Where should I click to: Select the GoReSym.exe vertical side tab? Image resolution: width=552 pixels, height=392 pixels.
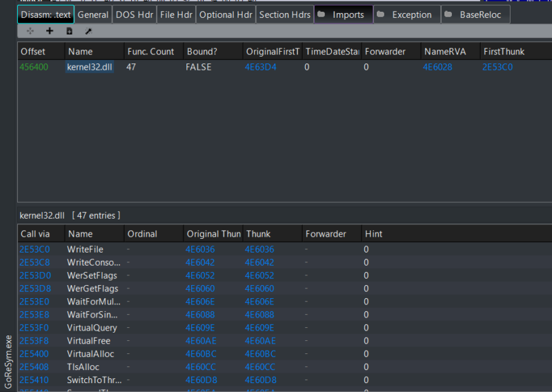pos(8,362)
